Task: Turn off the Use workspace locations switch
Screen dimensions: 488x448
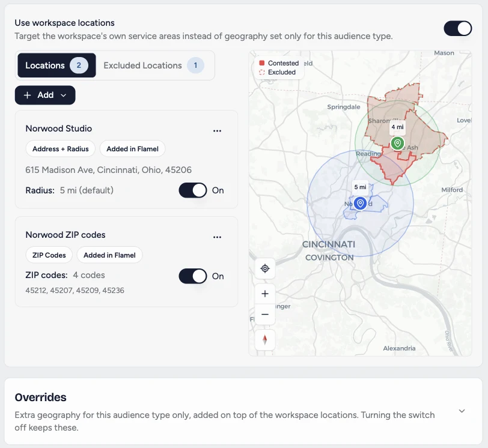Action: 457,29
